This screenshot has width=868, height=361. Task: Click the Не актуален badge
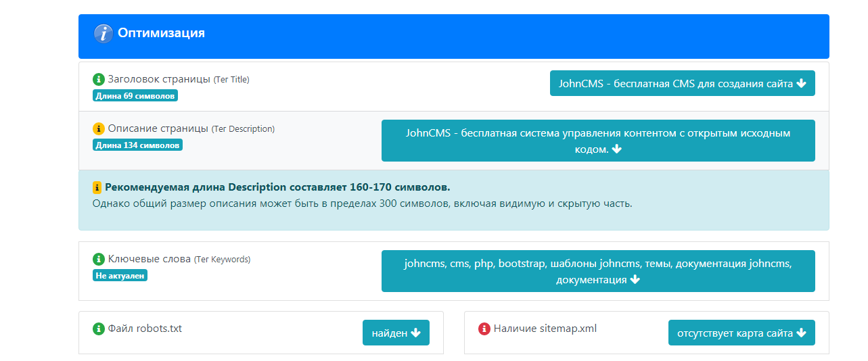(120, 275)
